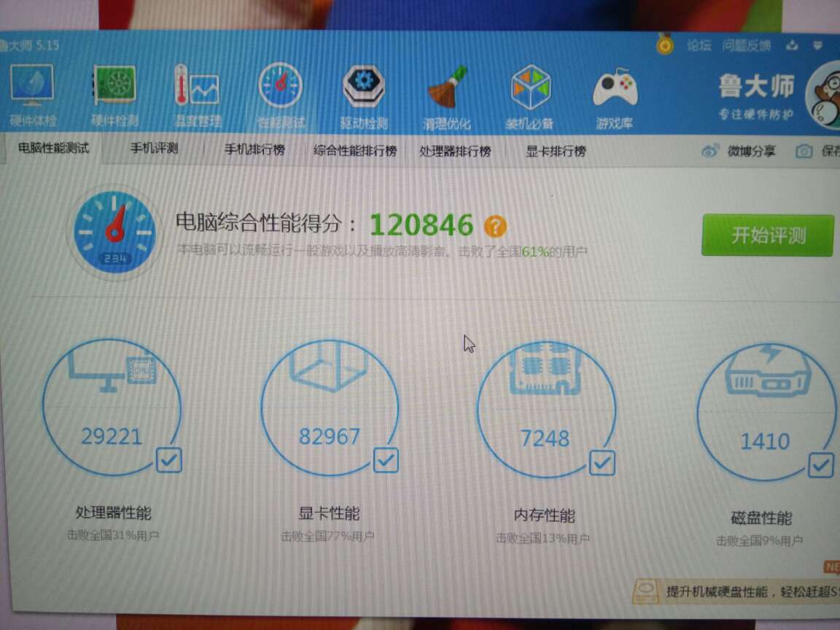Switch to 手机评测 tab
The width and height of the screenshot is (840, 630).
click(x=155, y=149)
